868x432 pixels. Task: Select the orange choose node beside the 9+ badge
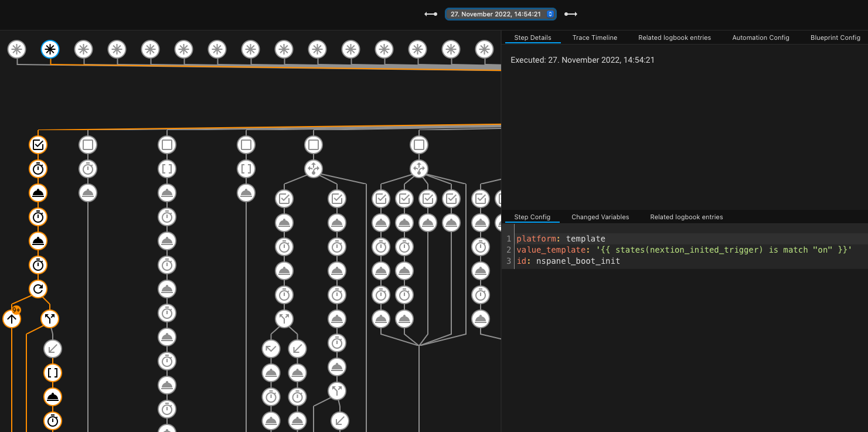click(x=50, y=319)
